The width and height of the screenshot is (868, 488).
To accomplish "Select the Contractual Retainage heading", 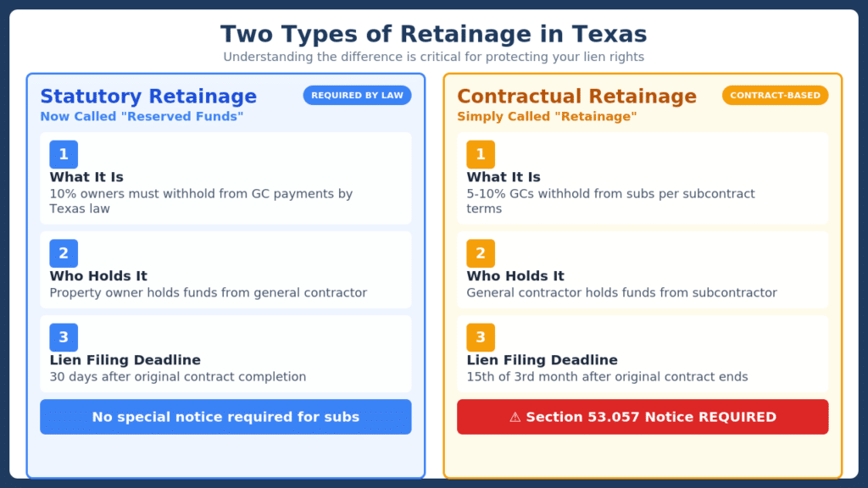I will tap(576, 97).
